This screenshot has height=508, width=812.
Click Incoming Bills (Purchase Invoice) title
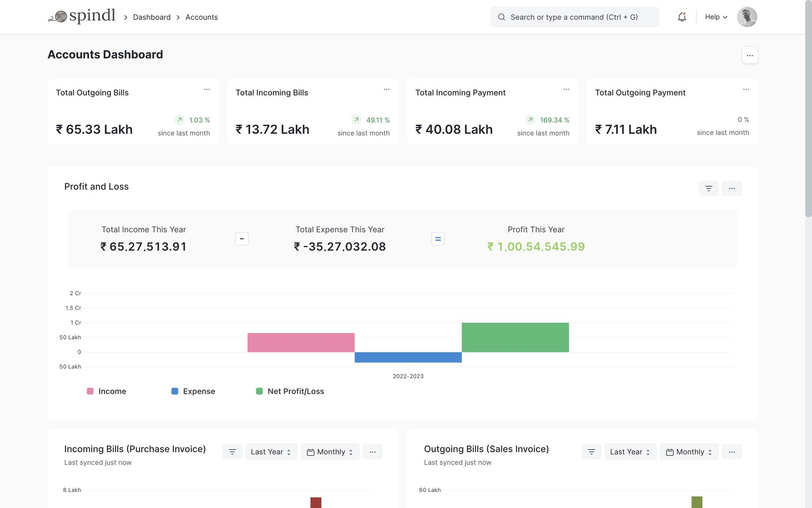(135, 449)
